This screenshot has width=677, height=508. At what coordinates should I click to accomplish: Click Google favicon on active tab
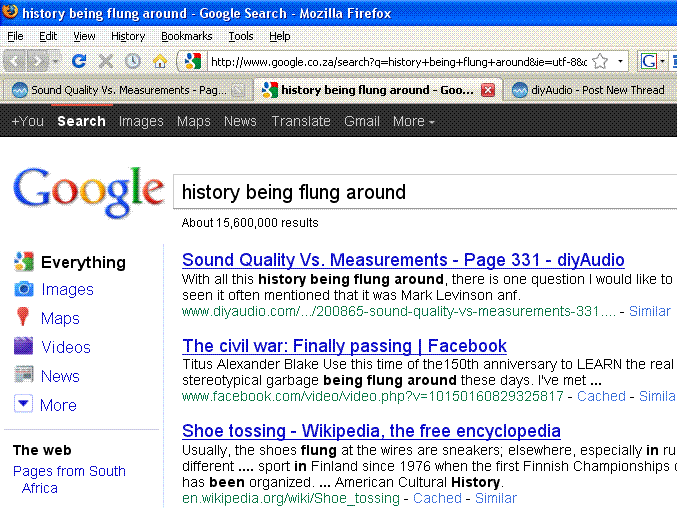pyautogui.click(x=270, y=90)
